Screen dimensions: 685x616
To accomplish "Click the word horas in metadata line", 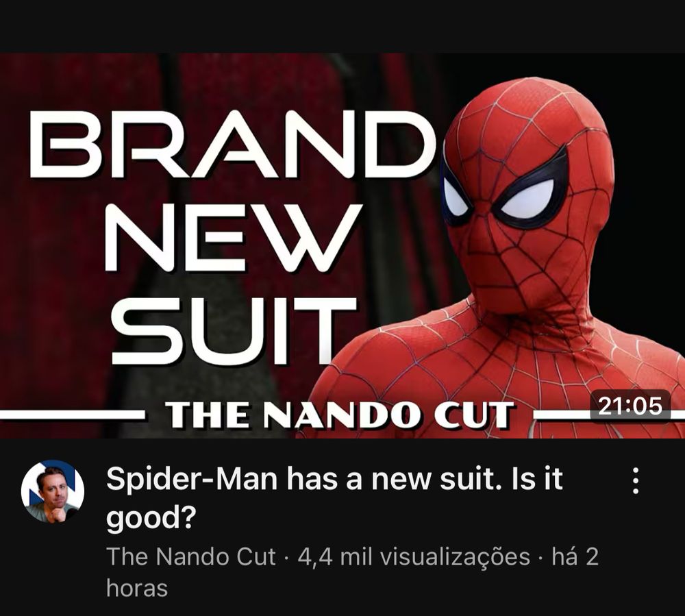I will pos(137,588).
